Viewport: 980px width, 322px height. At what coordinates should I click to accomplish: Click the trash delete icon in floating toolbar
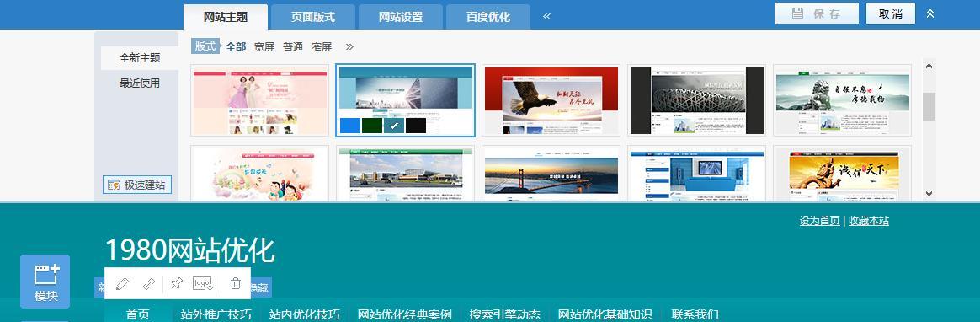tap(236, 284)
